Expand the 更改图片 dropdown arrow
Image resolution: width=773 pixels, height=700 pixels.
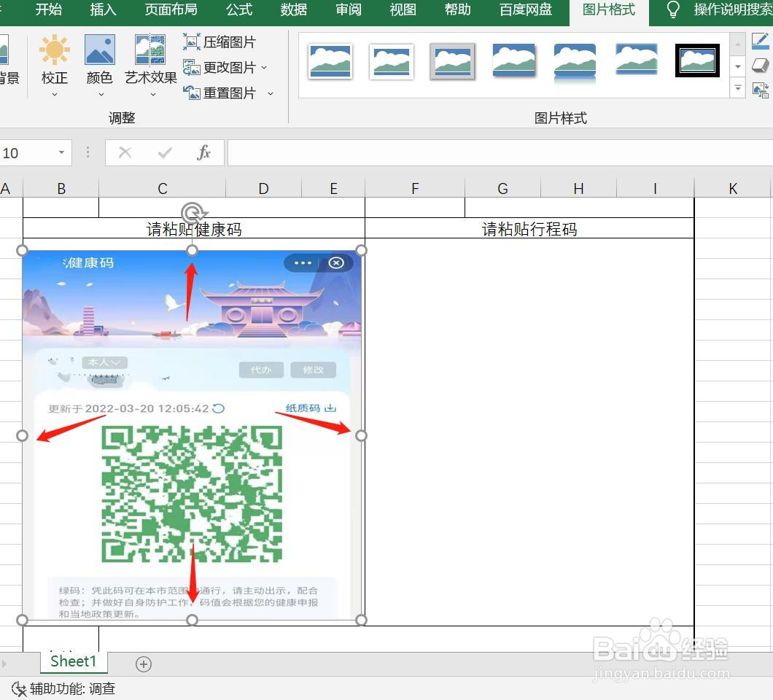(264, 67)
